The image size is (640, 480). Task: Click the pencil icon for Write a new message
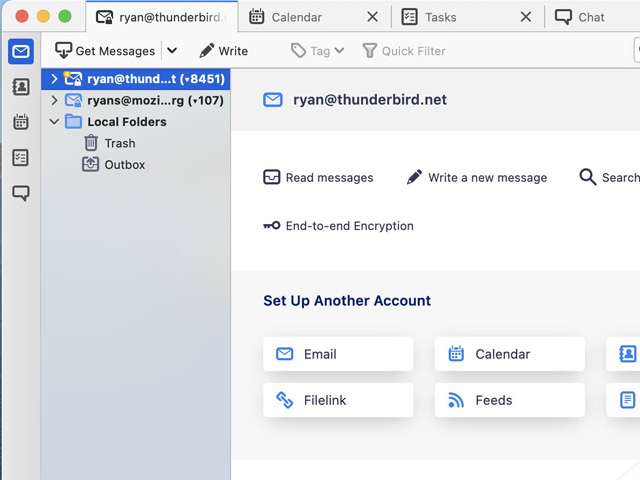pyautogui.click(x=414, y=177)
